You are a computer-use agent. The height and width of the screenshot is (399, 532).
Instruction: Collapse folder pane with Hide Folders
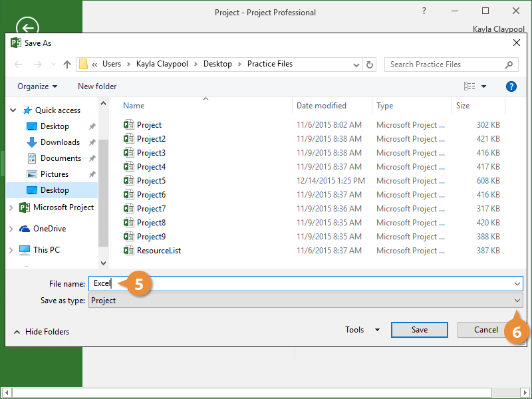[41, 332]
